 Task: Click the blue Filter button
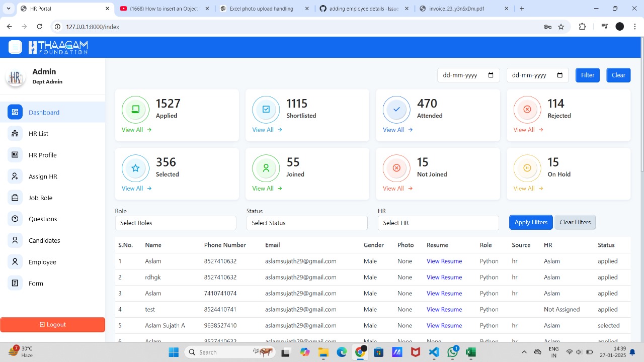pyautogui.click(x=588, y=75)
